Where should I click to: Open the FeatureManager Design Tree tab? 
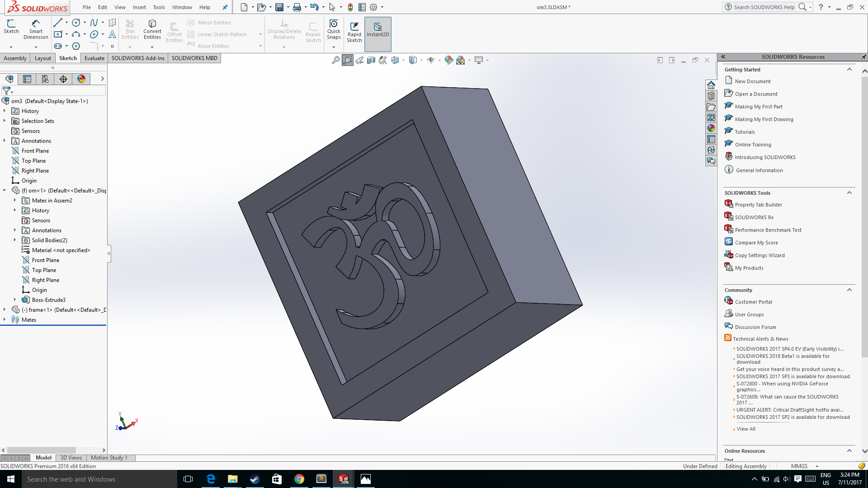[x=9, y=79]
